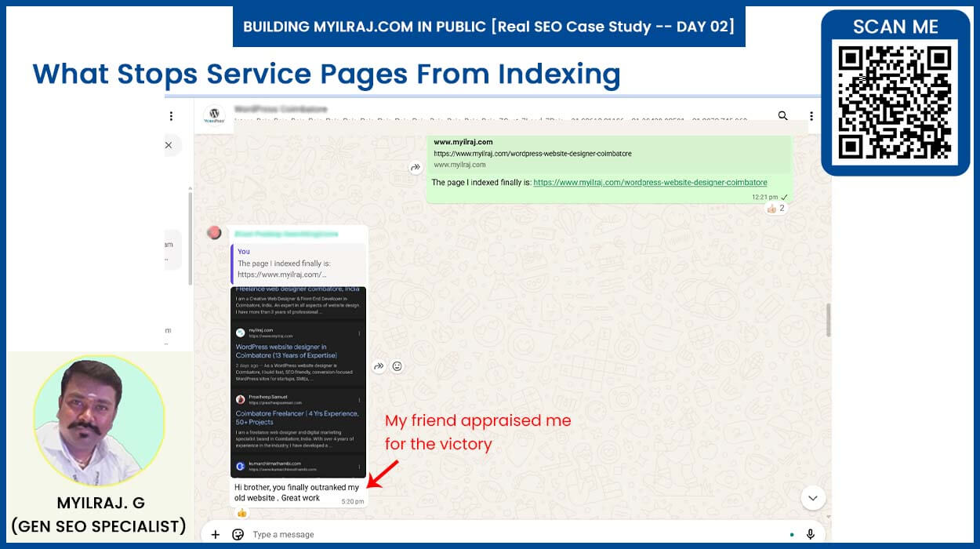View thumbs-up reaction count on sent message
This screenshot has width=980, height=549.
[x=775, y=209]
